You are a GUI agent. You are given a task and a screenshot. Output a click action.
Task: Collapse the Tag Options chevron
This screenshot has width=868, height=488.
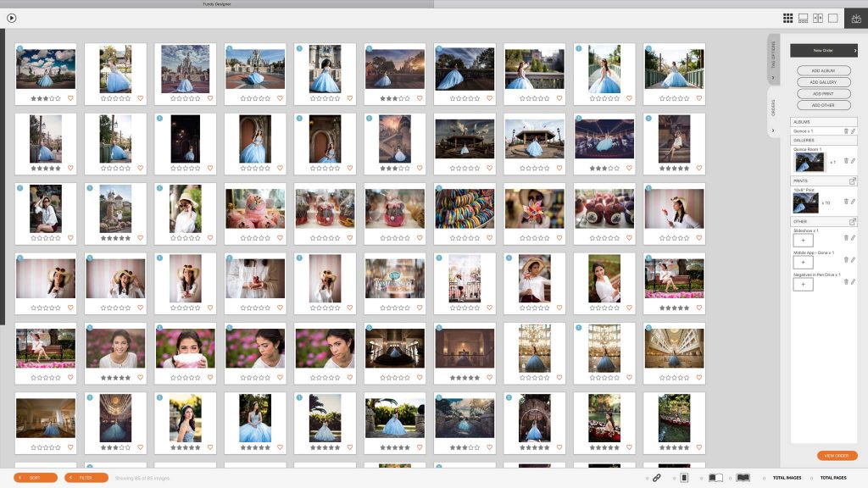click(773, 78)
